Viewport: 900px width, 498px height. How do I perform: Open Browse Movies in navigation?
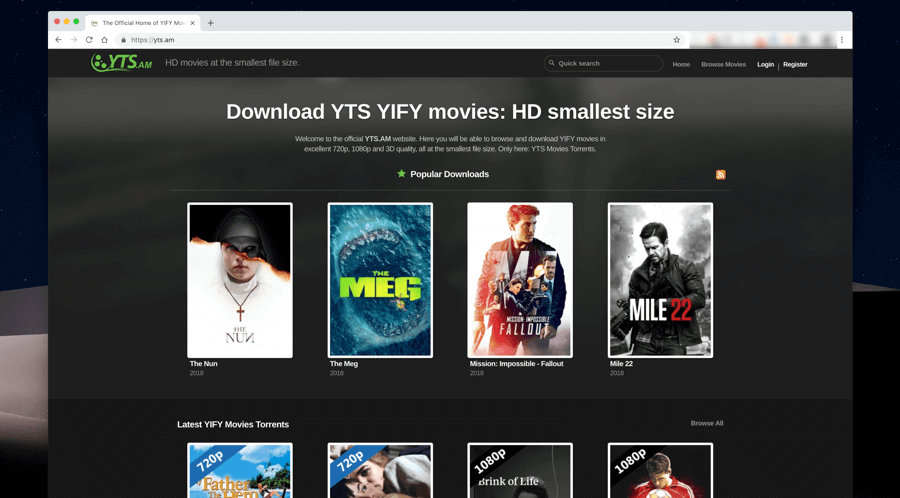[723, 64]
